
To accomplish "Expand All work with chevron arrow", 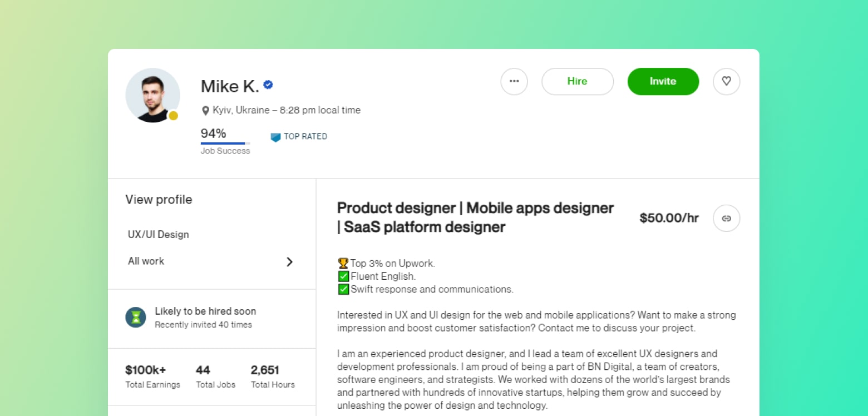I will point(289,262).
